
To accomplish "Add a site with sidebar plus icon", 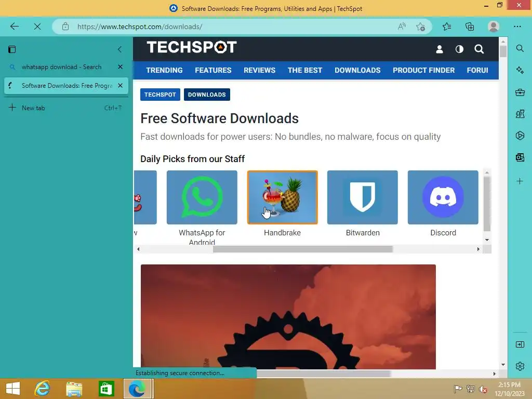I will (x=520, y=181).
